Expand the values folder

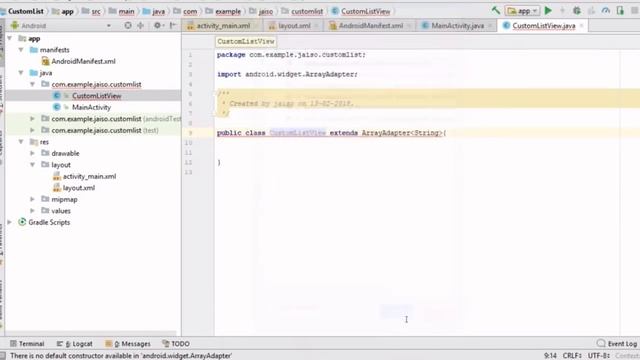tap(32, 211)
